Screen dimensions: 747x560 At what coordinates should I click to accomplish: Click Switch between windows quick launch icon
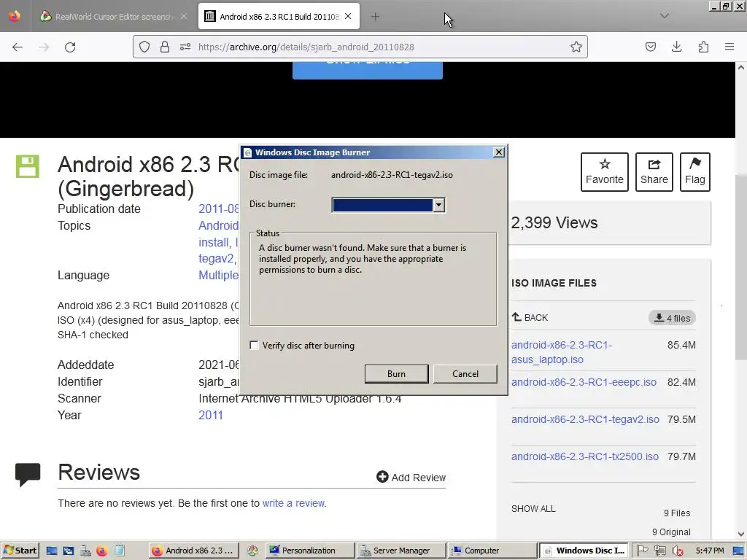pos(68,551)
